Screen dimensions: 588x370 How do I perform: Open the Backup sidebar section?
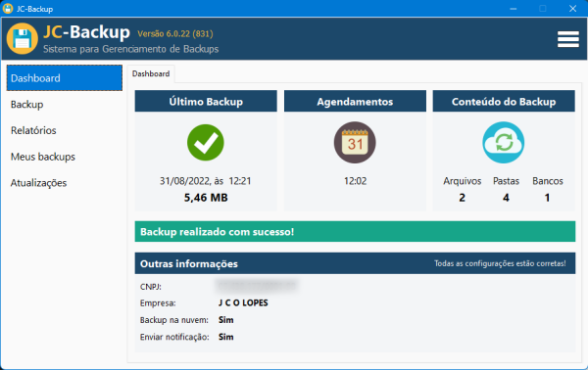[27, 104]
